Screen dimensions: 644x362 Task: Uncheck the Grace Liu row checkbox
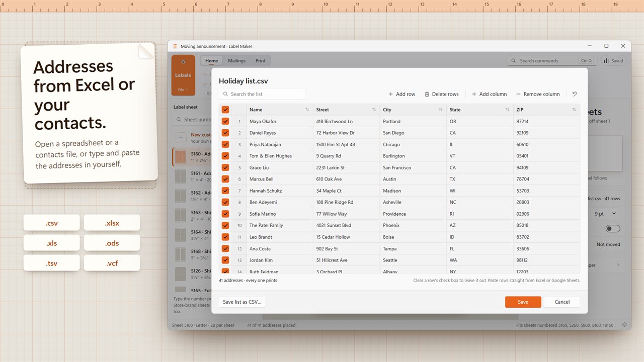point(225,167)
